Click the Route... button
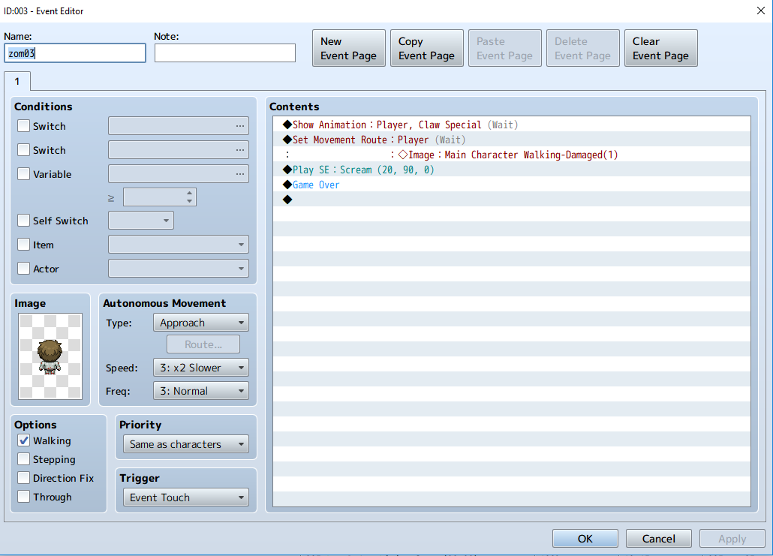Screen dimensions: 773x556 (203, 345)
